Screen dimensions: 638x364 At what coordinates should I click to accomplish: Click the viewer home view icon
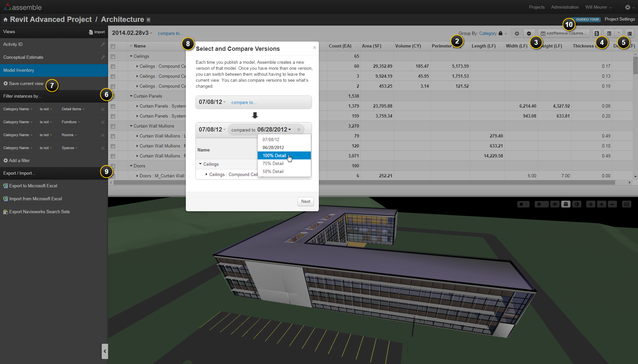tap(539, 204)
